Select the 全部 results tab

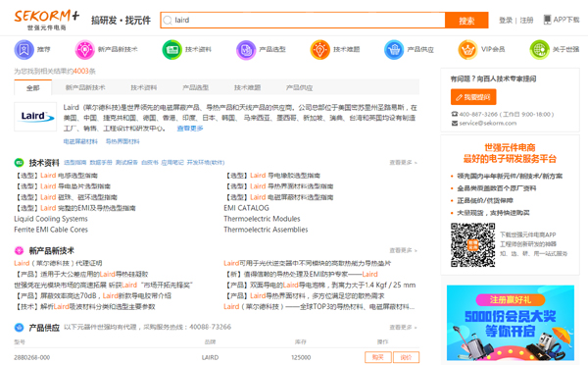click(33, 88)
